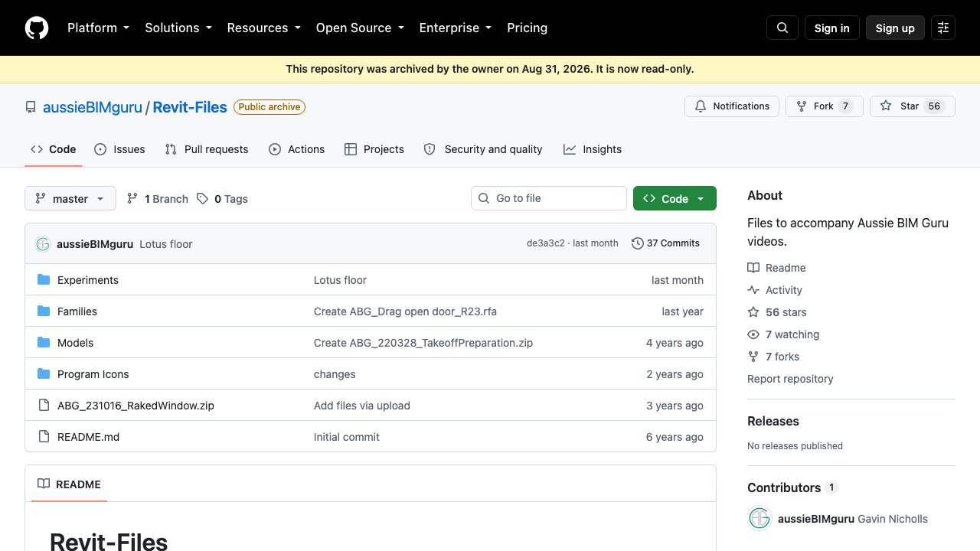Open the master branch switcher dropdown
Viewport: 980px width, 551px height.
[x=70, y=199]
